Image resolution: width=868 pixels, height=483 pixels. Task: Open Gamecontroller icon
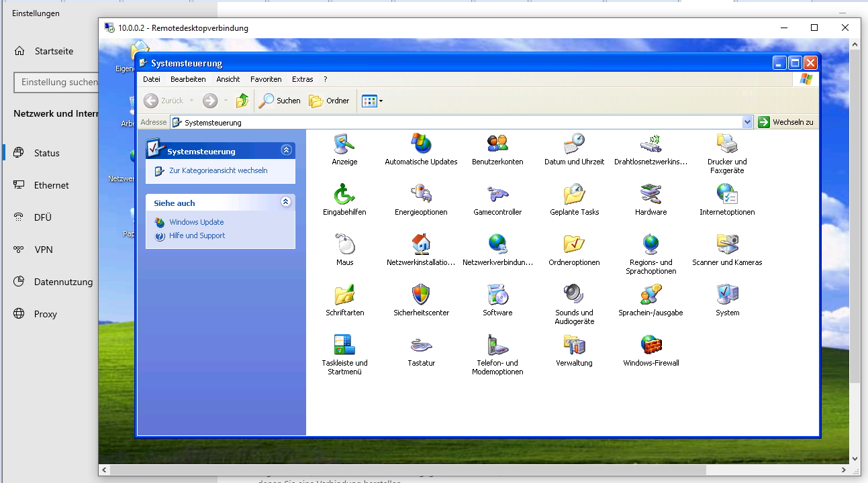tap(497, 194)
